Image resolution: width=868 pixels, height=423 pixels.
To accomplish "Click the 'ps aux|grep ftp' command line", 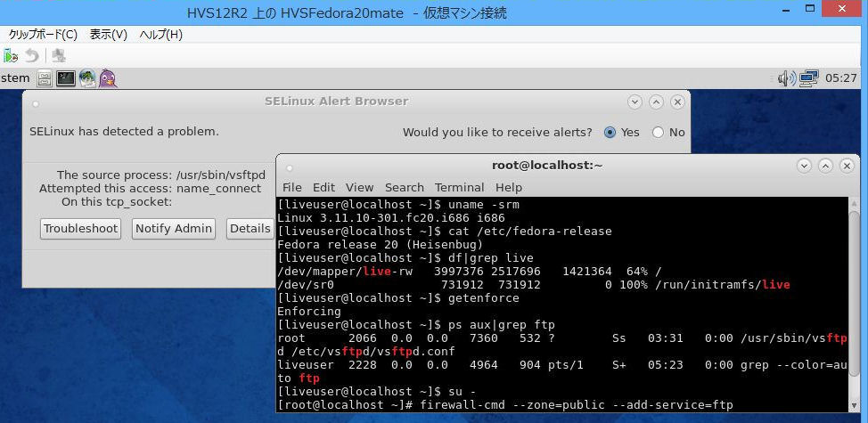I will 416,324.
